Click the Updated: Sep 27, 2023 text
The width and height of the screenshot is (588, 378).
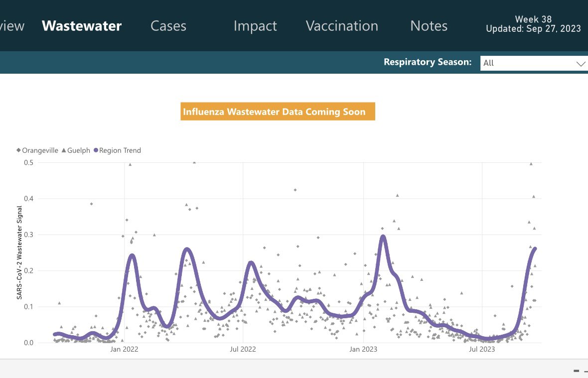533,28
